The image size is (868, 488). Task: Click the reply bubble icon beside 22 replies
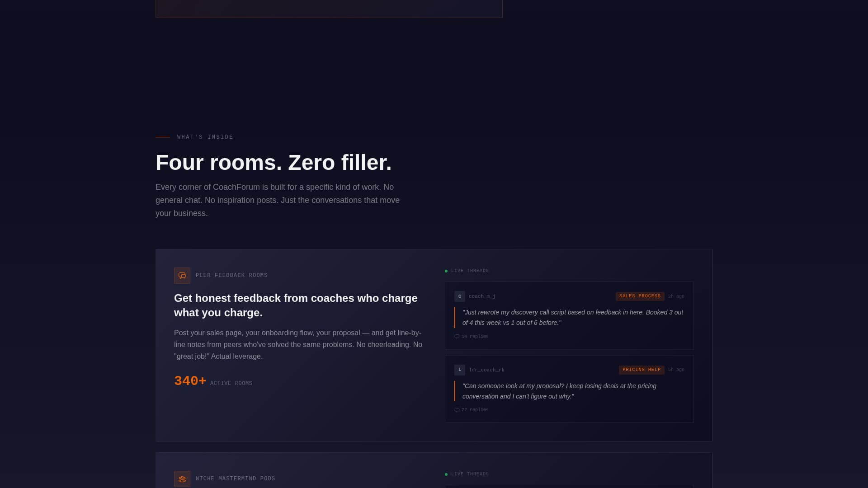[x=457, y=410]
